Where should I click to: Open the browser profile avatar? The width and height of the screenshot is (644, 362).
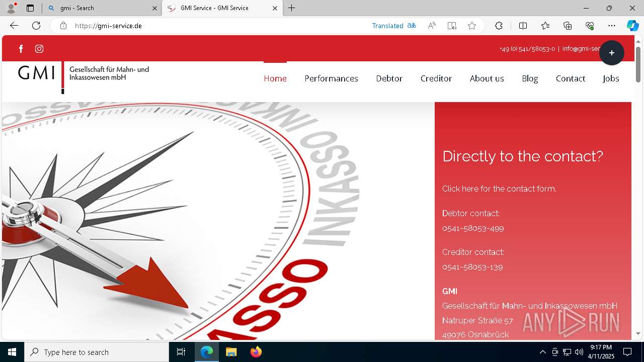point(11,8)
